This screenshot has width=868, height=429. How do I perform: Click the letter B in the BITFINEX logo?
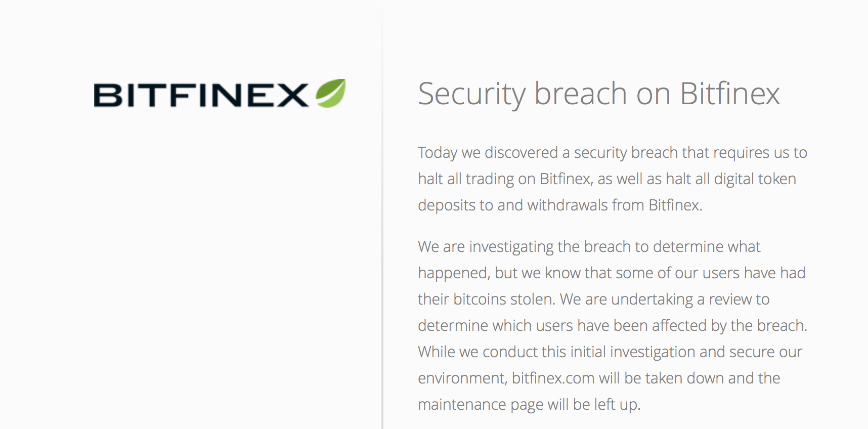pos(108,95)
